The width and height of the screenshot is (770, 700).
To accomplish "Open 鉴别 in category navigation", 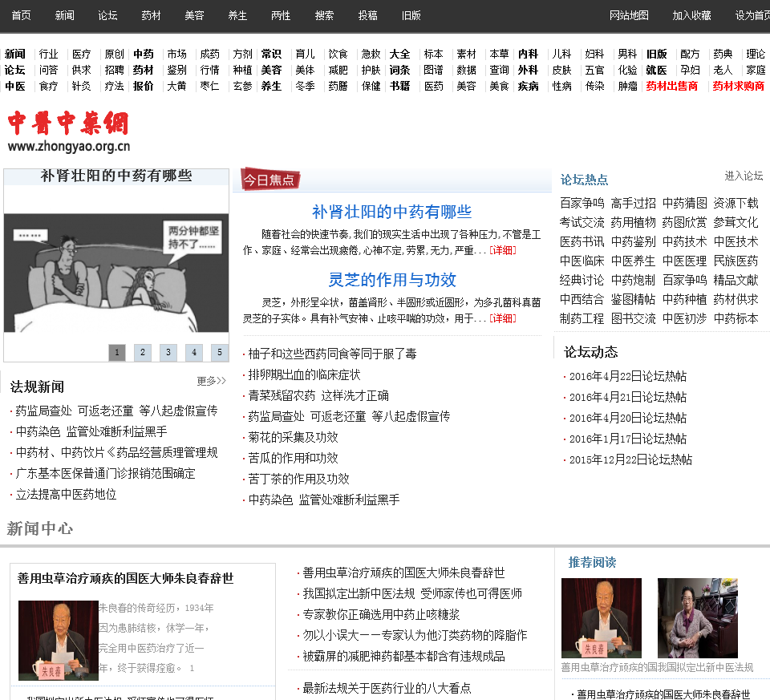I will (176, 71).
